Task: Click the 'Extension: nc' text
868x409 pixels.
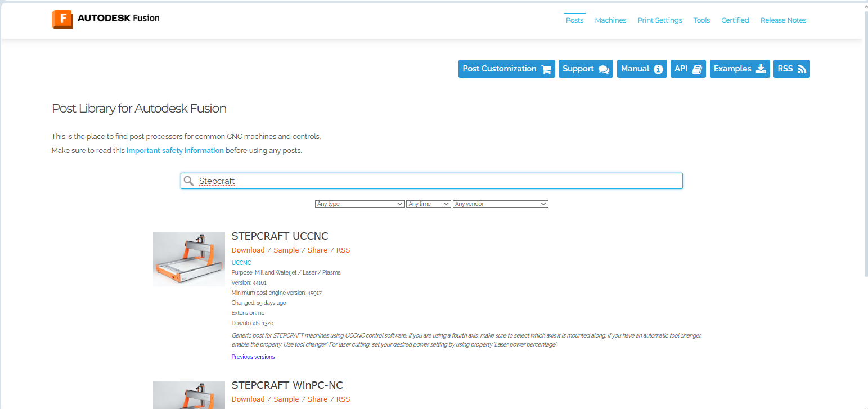Action: click(x=248, y=313)
